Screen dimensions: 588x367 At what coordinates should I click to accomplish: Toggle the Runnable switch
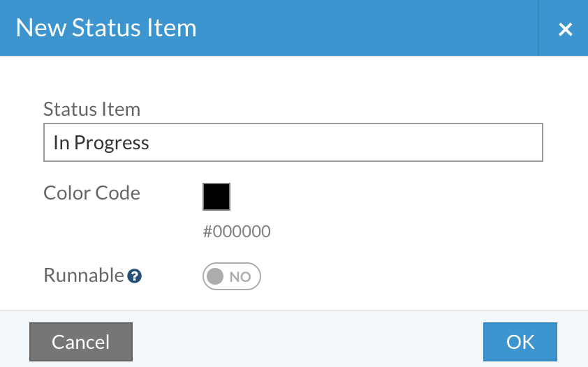pos(232,276)
